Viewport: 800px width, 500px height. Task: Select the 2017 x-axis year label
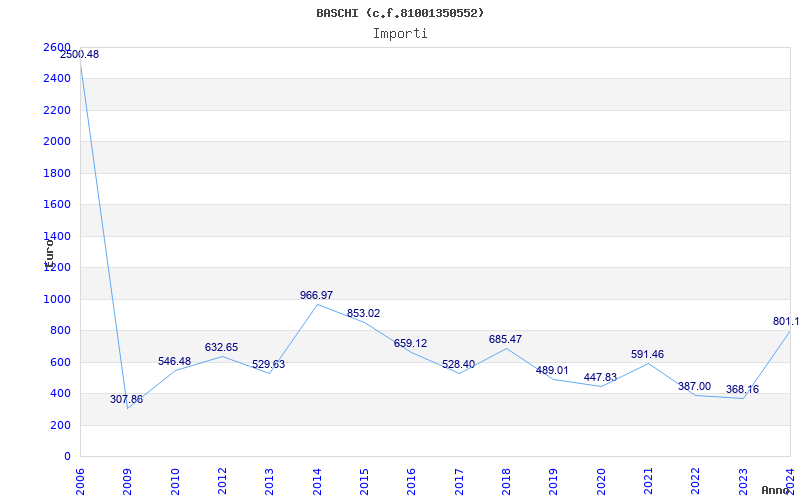[x=459, y=482]
